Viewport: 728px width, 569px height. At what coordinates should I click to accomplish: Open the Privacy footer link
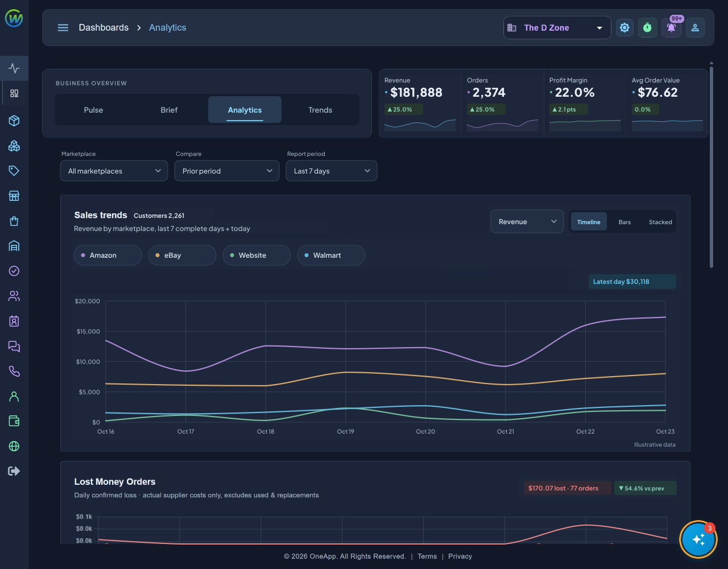pos(460,556)
